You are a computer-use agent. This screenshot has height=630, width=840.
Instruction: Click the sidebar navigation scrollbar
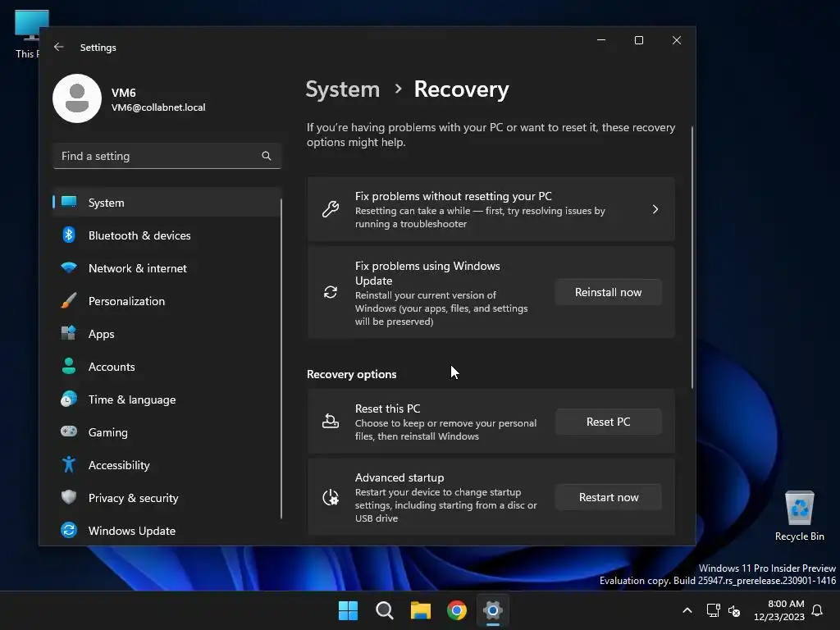tap(281, 359)
